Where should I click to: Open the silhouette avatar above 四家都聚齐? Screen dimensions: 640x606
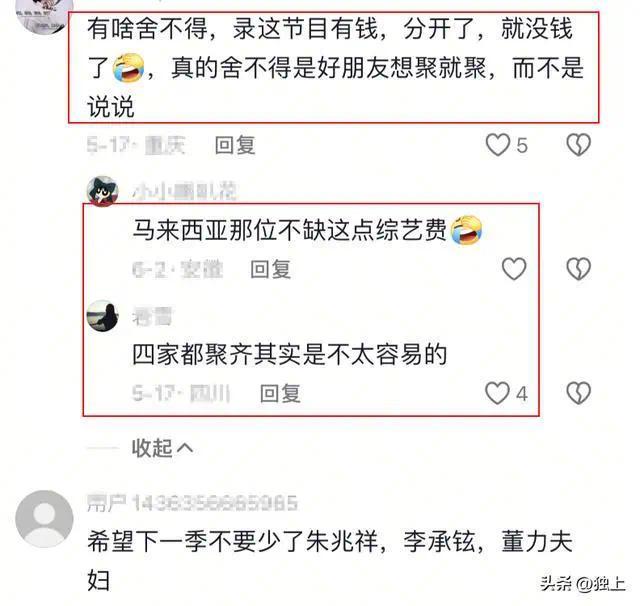102,316
